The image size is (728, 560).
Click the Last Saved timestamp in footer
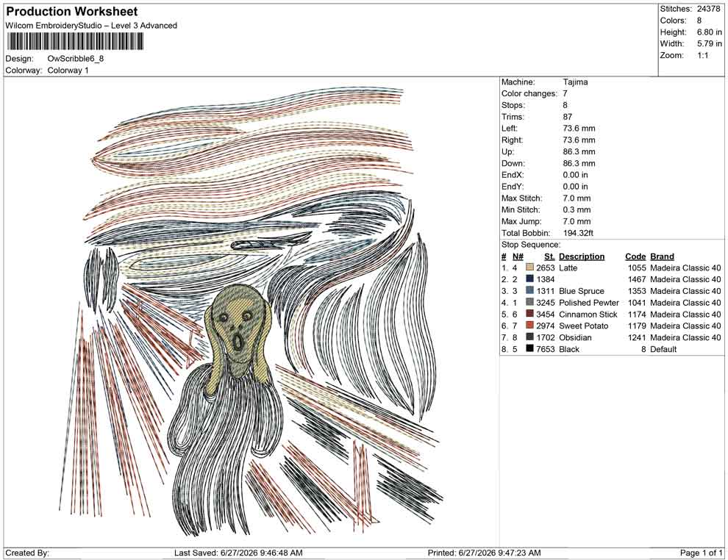pyautogui.click(x=239, y=553)
